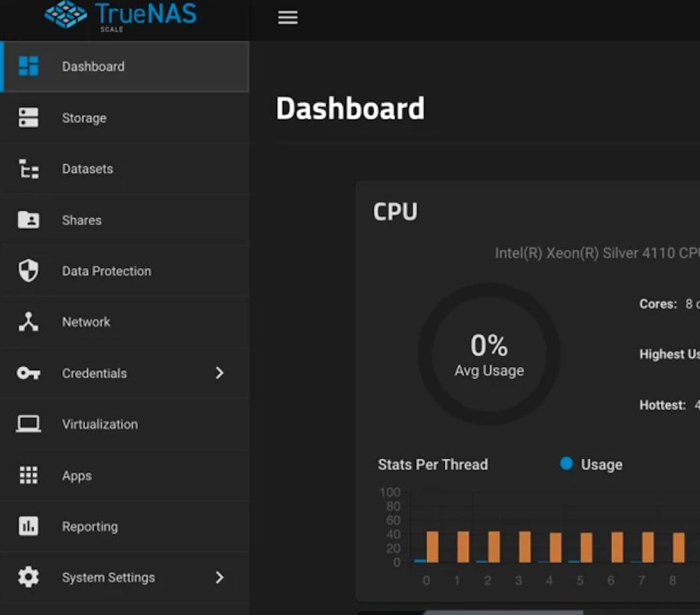Select the Usage legend blue dot
Image resolution: width=700 pixels, height=615 pixels.
coord(567,463)
